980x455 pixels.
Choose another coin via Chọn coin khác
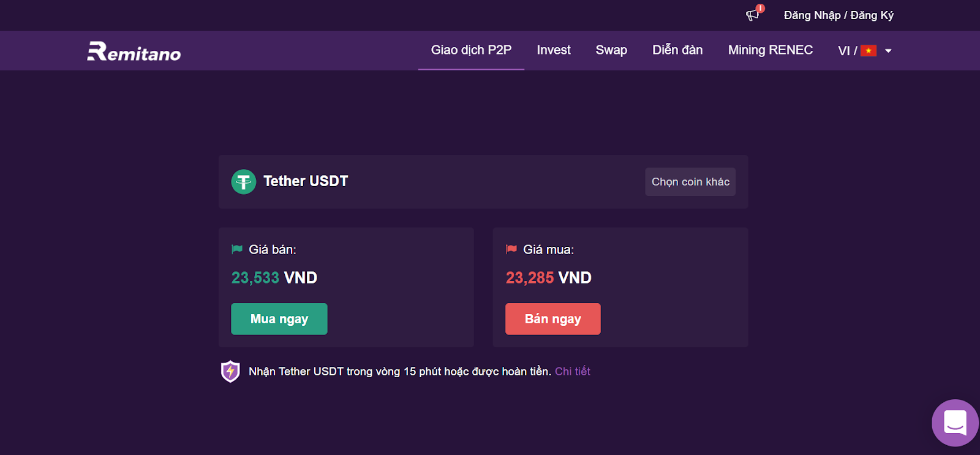(x=690, y=182)
